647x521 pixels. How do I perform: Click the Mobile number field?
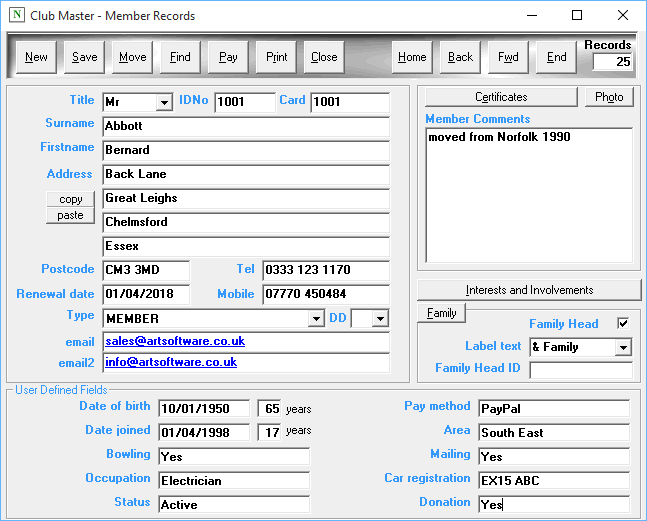tap(326, 294)
